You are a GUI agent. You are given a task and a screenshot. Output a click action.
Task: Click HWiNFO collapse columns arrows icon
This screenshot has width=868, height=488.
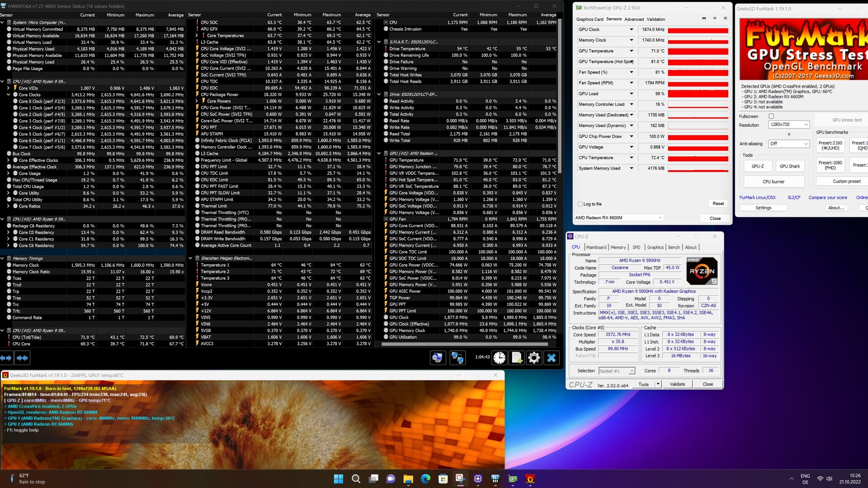click(22, 358)
